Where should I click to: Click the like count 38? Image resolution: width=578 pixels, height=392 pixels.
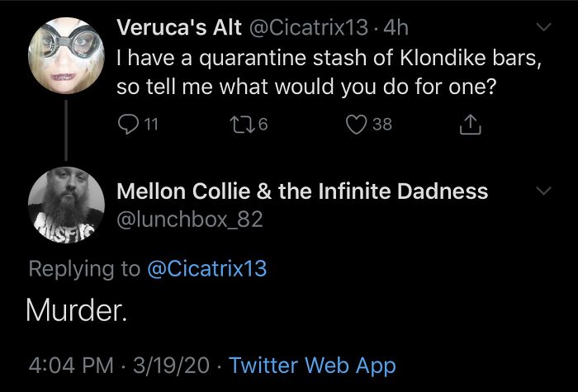[x=381, y=125]
